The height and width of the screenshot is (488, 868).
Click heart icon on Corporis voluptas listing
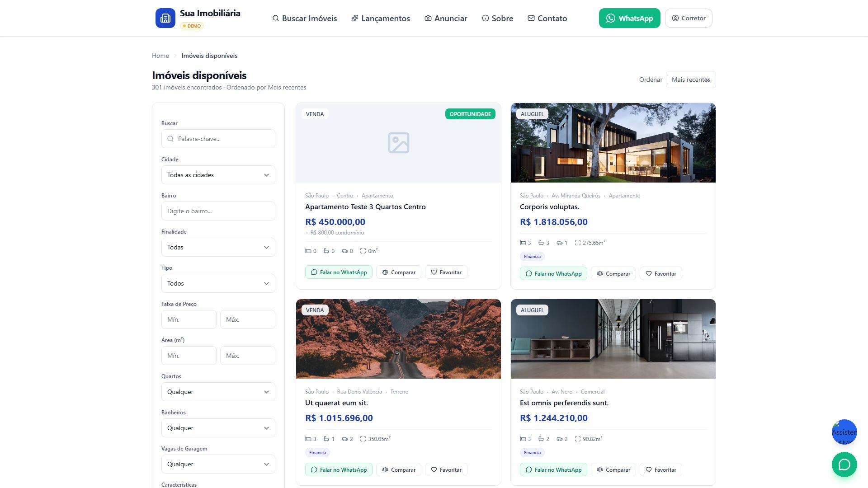pyautogui.click(x=649, y=274)
